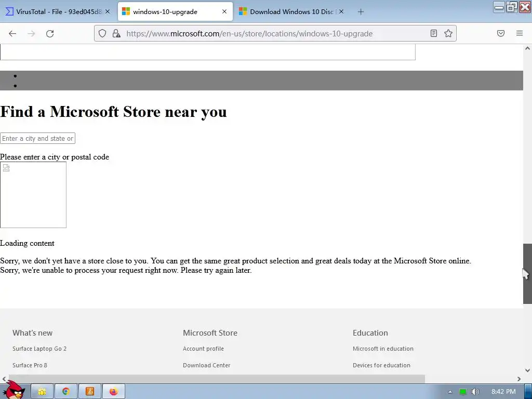Close the Download Windows 10 Disc tab
This screenshot has width=532, height=399.
click(341, 11)
